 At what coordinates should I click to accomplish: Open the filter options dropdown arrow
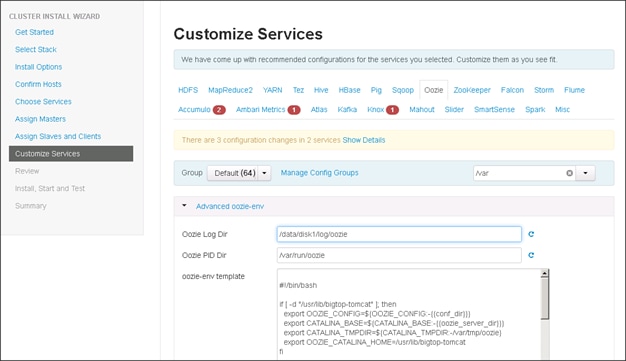click(x=585, y=173)
